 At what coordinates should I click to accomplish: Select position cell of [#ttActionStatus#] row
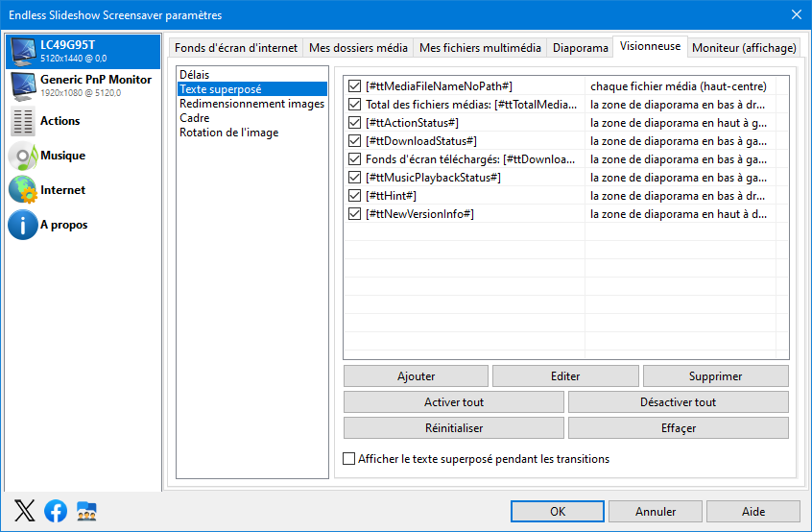(x=680, y=123)
